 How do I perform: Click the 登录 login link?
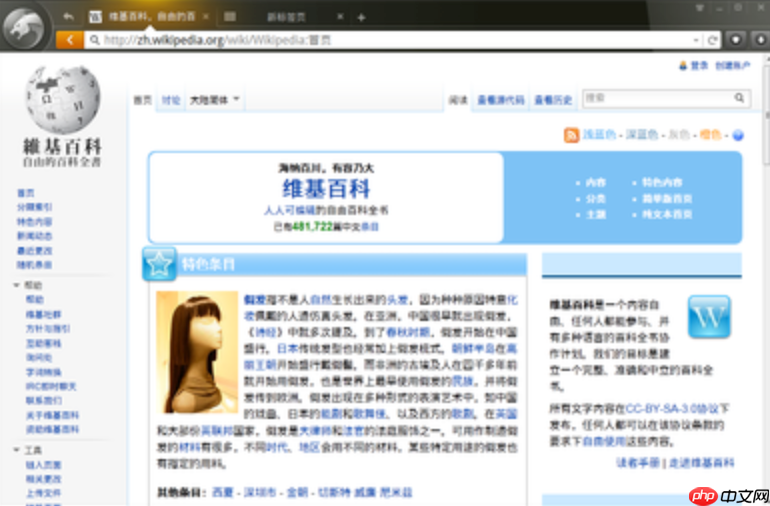[x=699, y=65]
